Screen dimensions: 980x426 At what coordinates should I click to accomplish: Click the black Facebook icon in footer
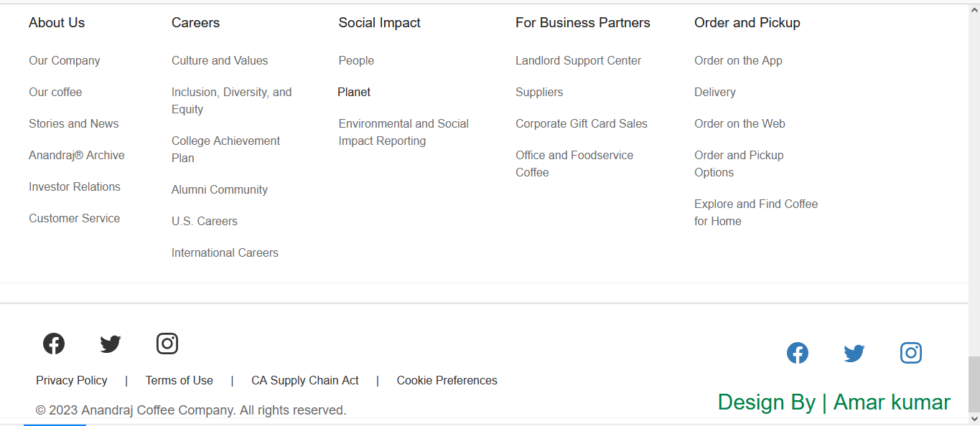(54, 344)
